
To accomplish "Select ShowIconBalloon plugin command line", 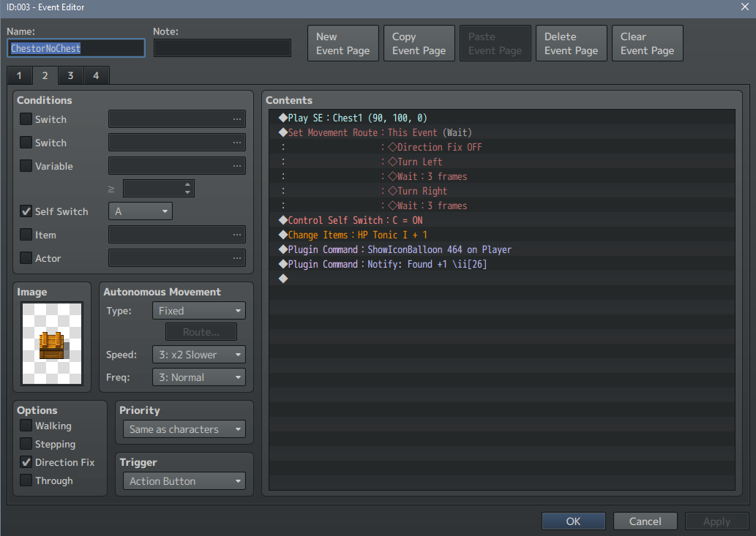I will click(502, 249).
